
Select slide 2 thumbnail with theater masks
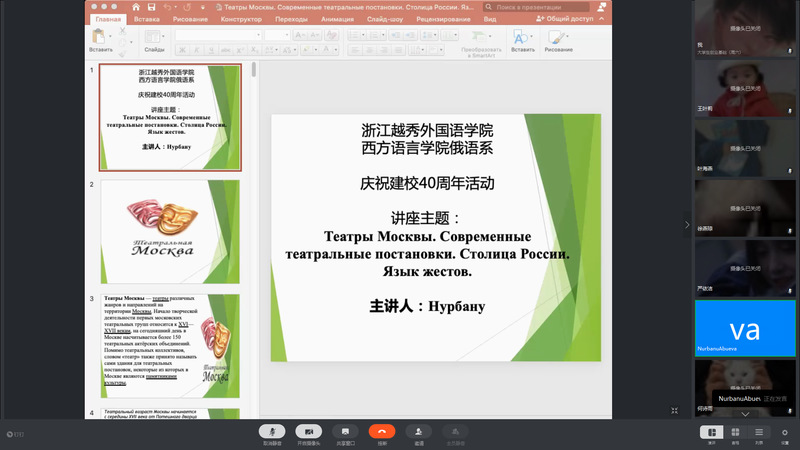(x=170, y=232)
